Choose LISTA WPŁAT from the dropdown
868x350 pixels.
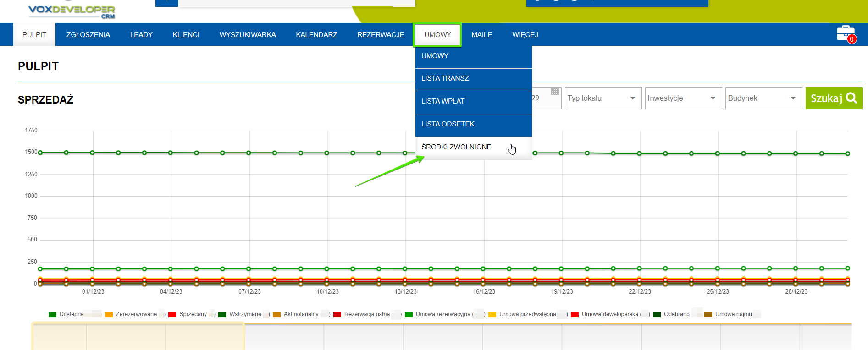tap(474, 102)
